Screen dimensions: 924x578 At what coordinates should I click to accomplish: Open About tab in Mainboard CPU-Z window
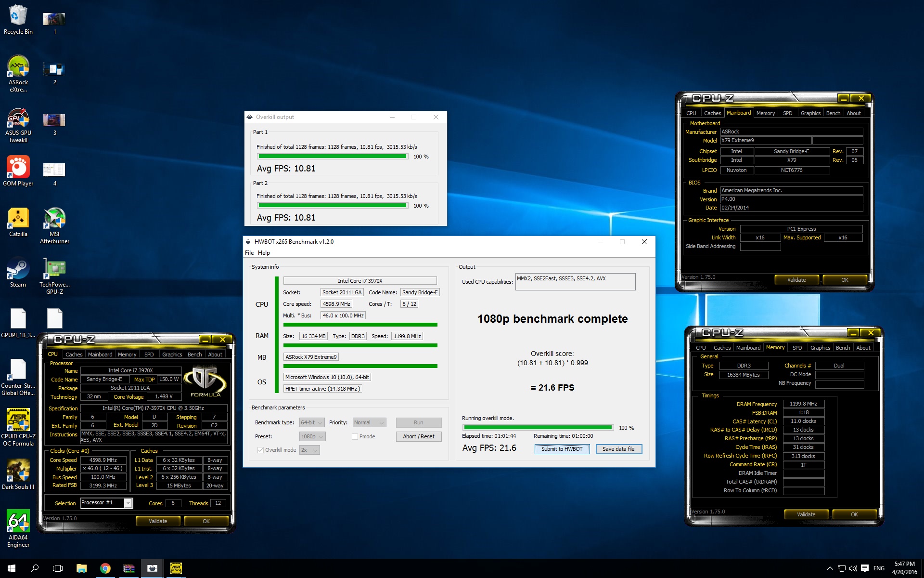(854, 113)
